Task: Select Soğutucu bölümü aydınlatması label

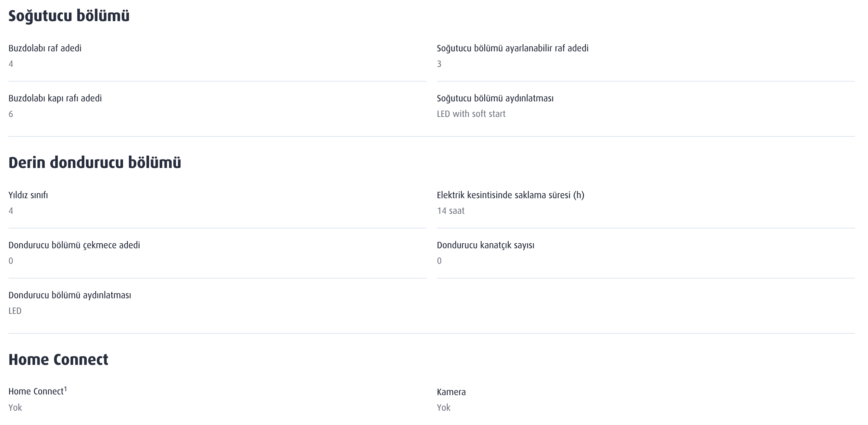Action: point(495,98)
